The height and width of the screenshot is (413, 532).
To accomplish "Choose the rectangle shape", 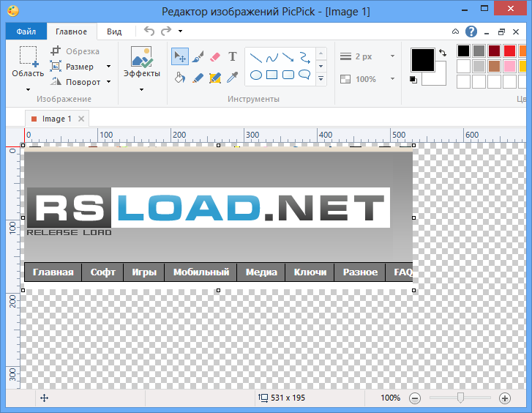I will tap(271, 75).
